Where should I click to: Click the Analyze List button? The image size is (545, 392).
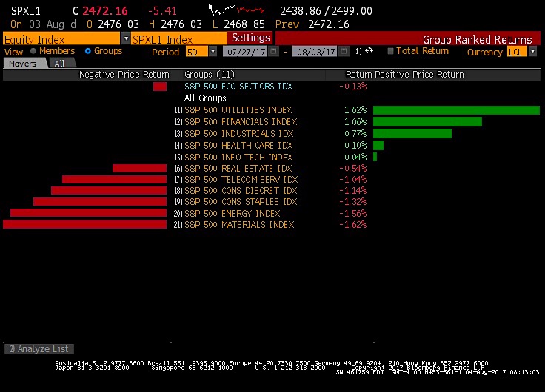[39, 348]
